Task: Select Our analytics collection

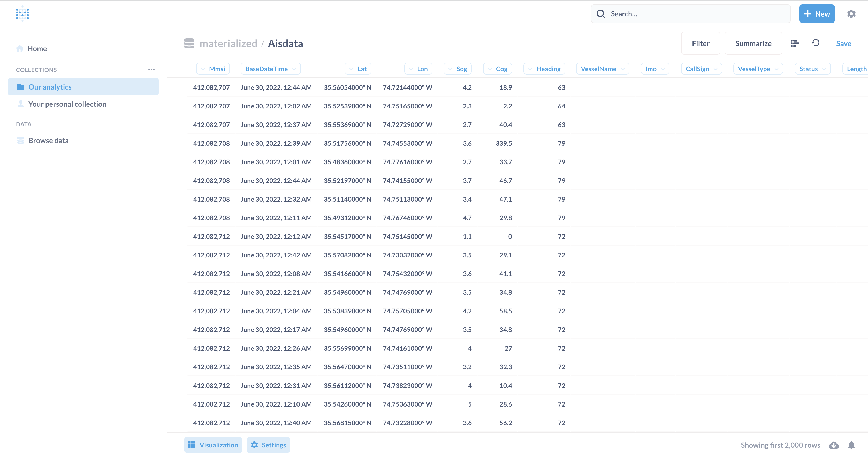Action: (83, 87)
